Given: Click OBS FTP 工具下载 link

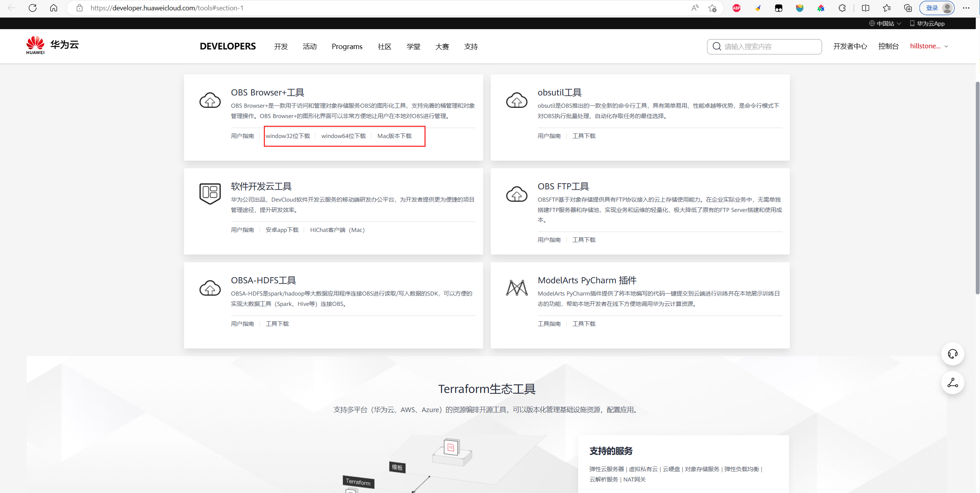Looking at the screenshot, I should pos(584,240).
